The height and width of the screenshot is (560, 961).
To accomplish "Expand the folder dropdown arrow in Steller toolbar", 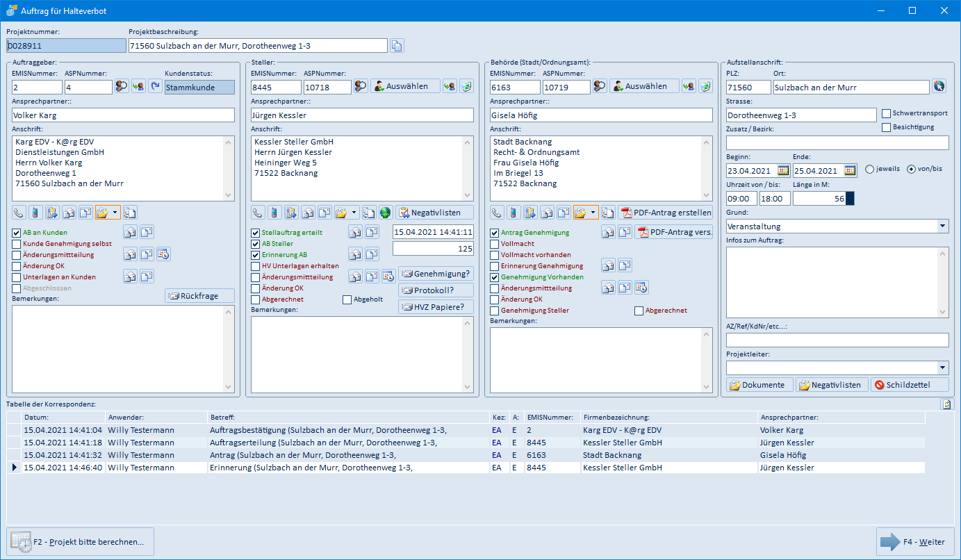I will click(354, 213).
